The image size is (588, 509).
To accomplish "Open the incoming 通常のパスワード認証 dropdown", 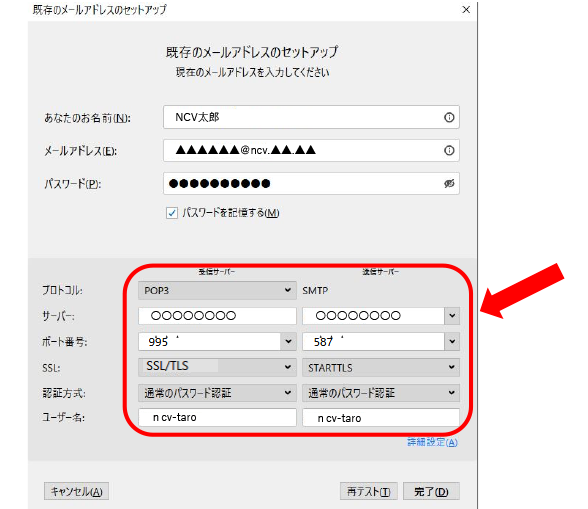I will pos(217,393).
